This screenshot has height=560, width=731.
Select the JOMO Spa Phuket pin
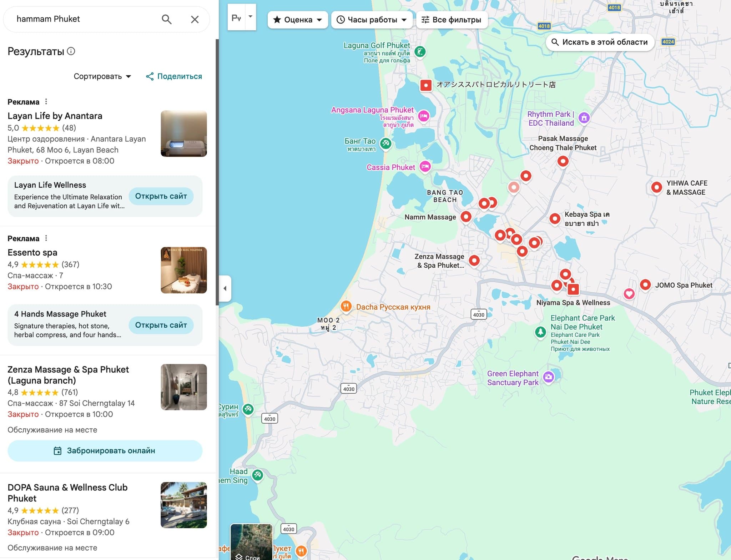(645, 285)
